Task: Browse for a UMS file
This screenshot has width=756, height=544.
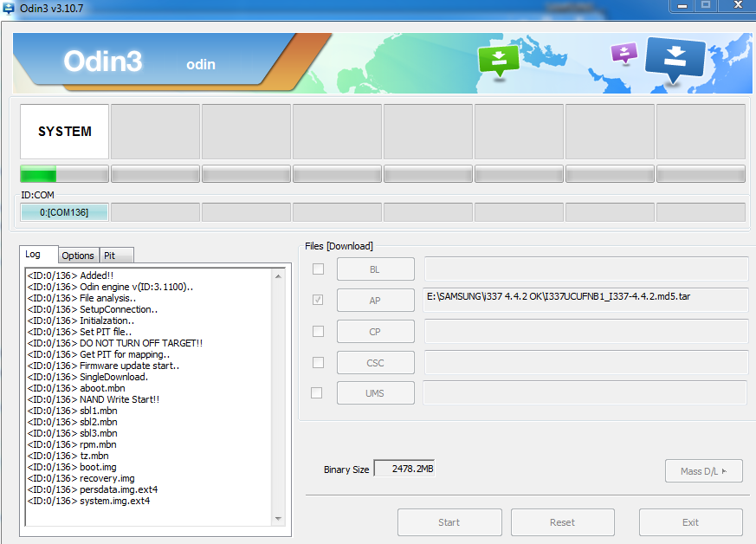Action: click(376, 393)
